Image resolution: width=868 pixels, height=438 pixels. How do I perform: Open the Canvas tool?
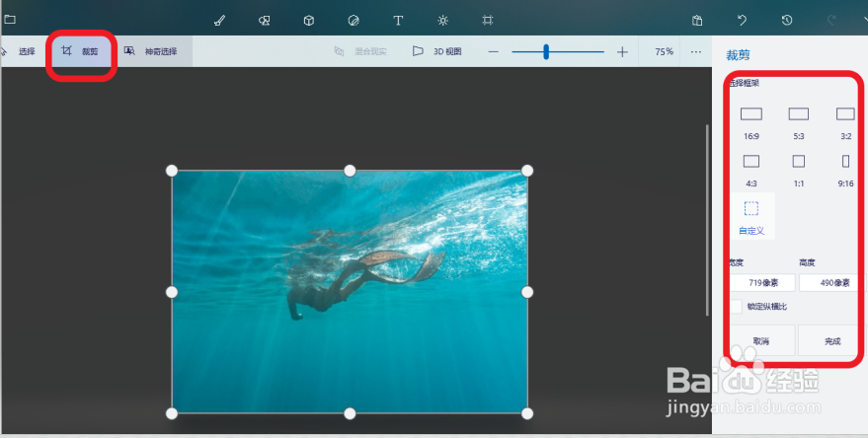click(x=487, y=21)
